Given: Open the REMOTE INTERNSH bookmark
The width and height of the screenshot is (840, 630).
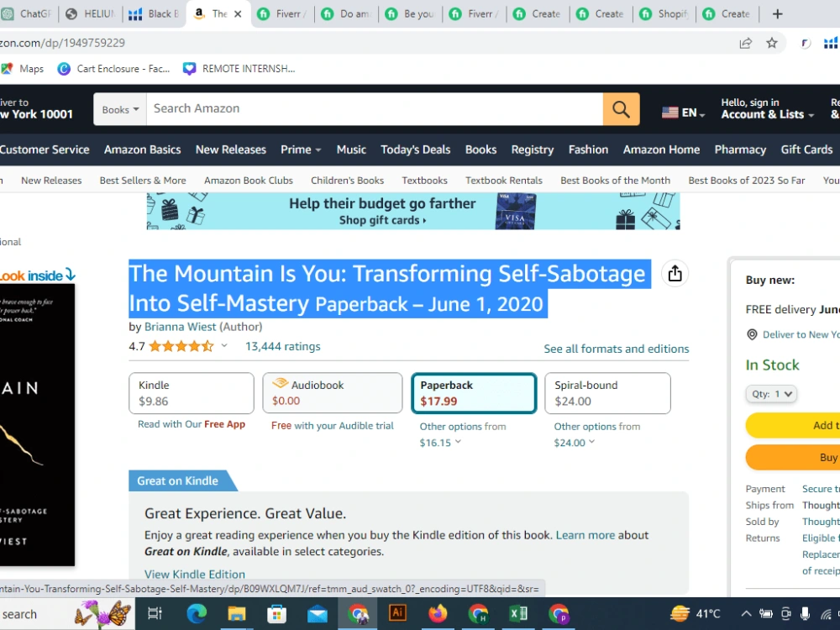Looking at the screenshot, I should pos(239,69).
